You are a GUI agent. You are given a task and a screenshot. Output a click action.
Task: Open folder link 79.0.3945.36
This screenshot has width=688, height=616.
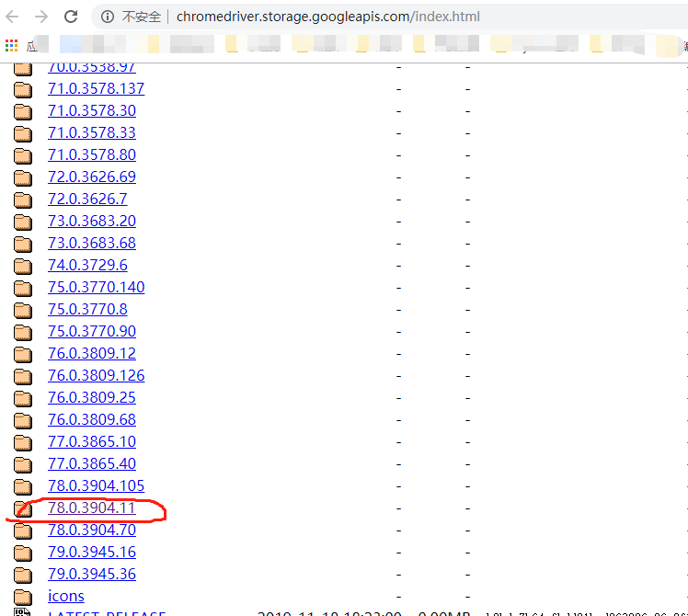click(92, 574)
